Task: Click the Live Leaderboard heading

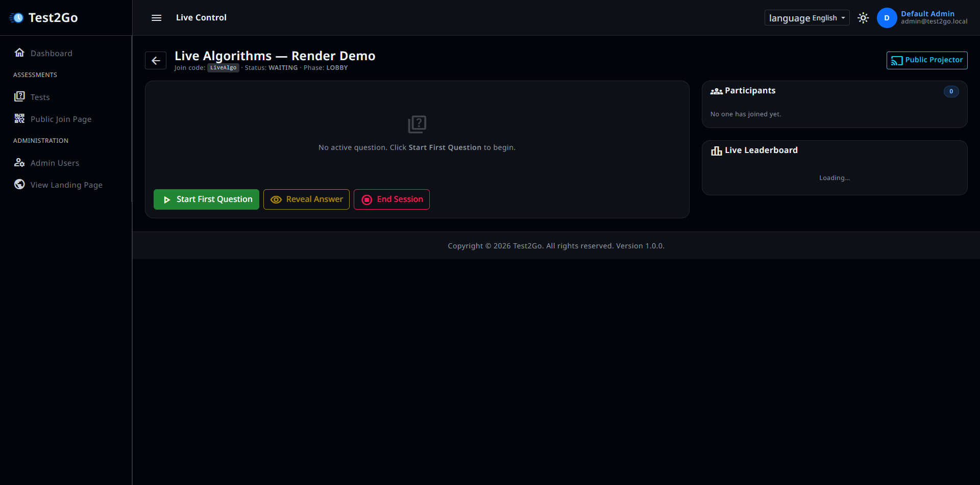Action: pos(761,150)
